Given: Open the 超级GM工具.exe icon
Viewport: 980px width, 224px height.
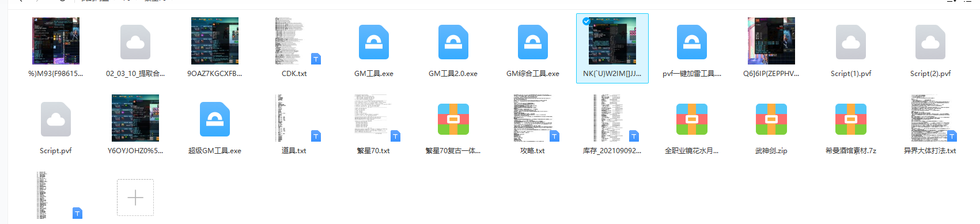Looking at the screenshot, I should point(214,119).
